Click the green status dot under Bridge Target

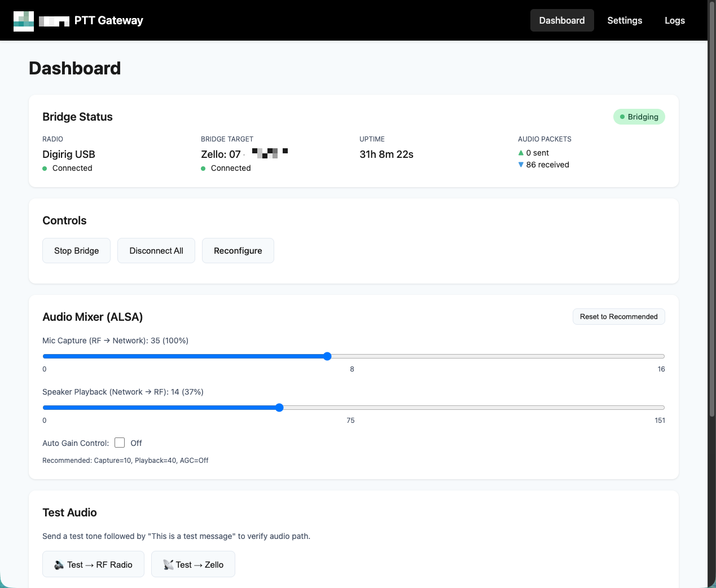pos(203,168)
